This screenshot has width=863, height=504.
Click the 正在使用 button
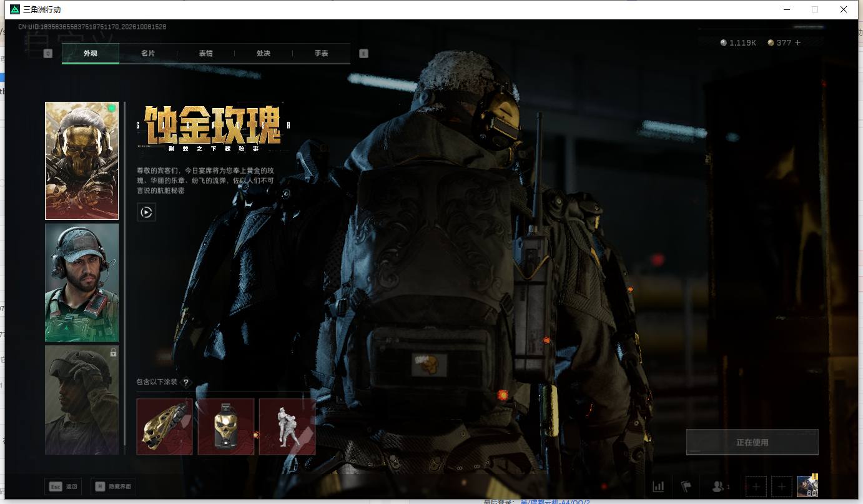tap(752, 442)
